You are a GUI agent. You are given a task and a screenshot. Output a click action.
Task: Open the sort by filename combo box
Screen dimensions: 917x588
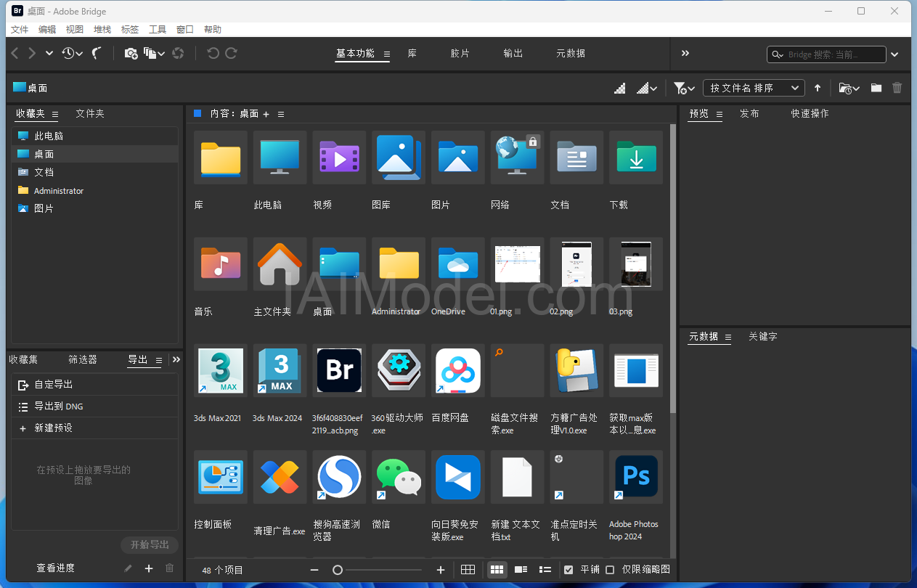point(754,88)
